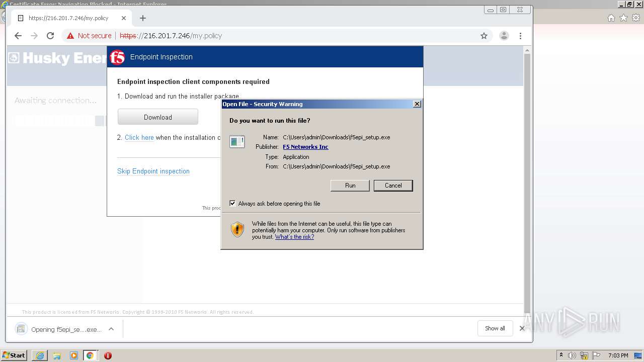This screenshot has height=362, width=644.
Task: Open File Explorer from the taskbar
Action: pyautogui.click(x=57, y=355)
